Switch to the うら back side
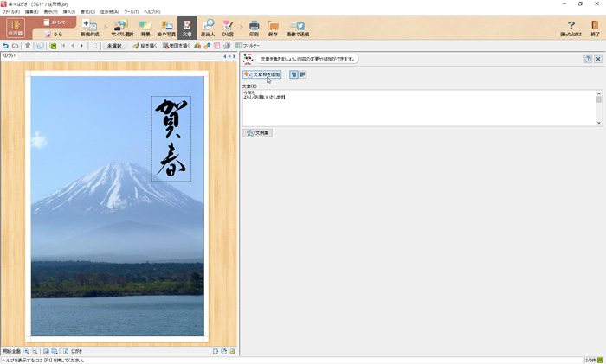Screen dimensions: 606x364 coord(55,34)
